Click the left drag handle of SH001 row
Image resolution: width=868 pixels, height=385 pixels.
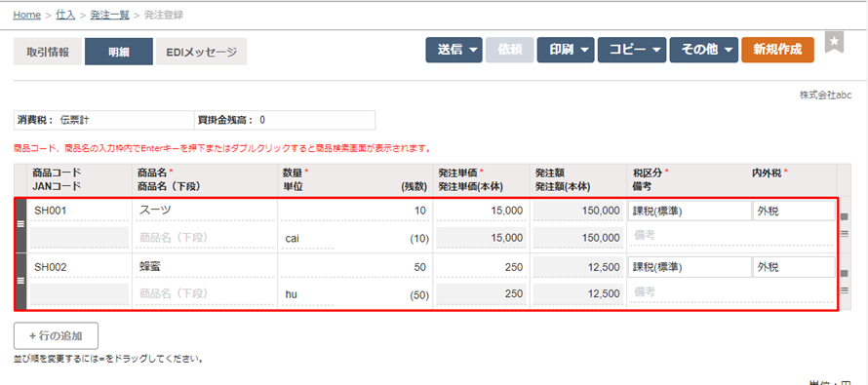[x=20, y=224]
